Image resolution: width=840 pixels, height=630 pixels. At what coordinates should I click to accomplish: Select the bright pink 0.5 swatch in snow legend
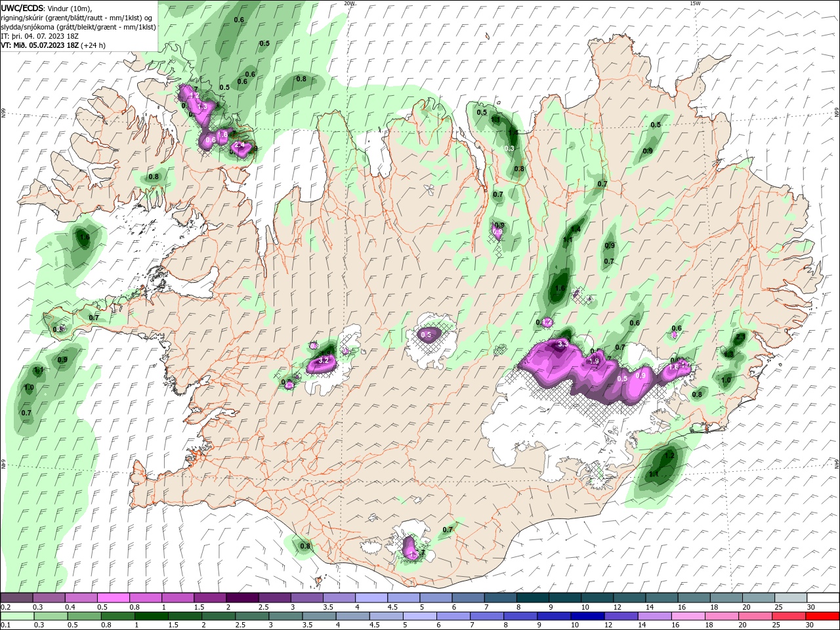click(x=114, y=598)
